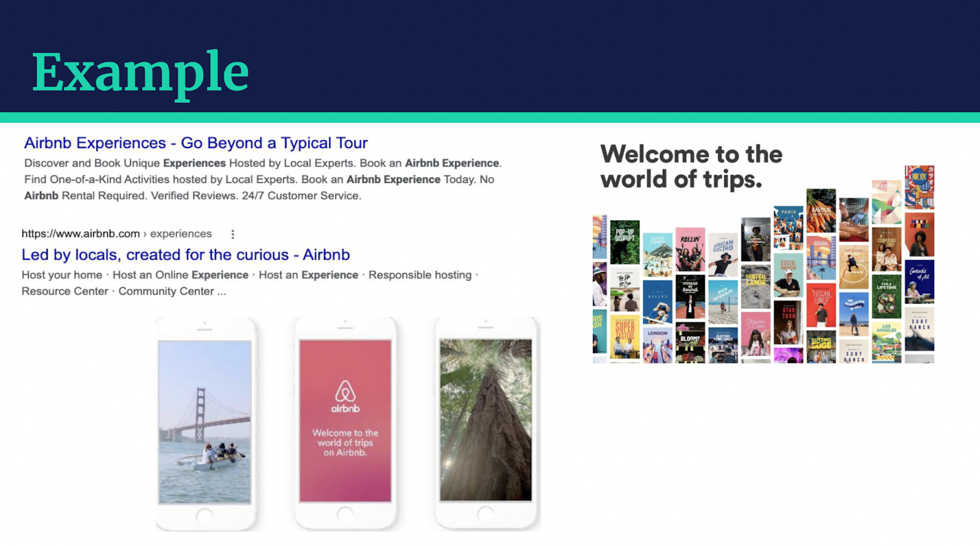Select the phone showing Golden Gate Bridge

[205, 424]
